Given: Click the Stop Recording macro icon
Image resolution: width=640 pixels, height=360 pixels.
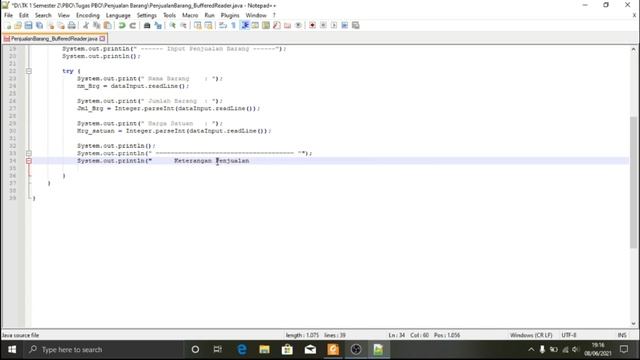Looking at the screenshot, I should (x=323, y=25).
